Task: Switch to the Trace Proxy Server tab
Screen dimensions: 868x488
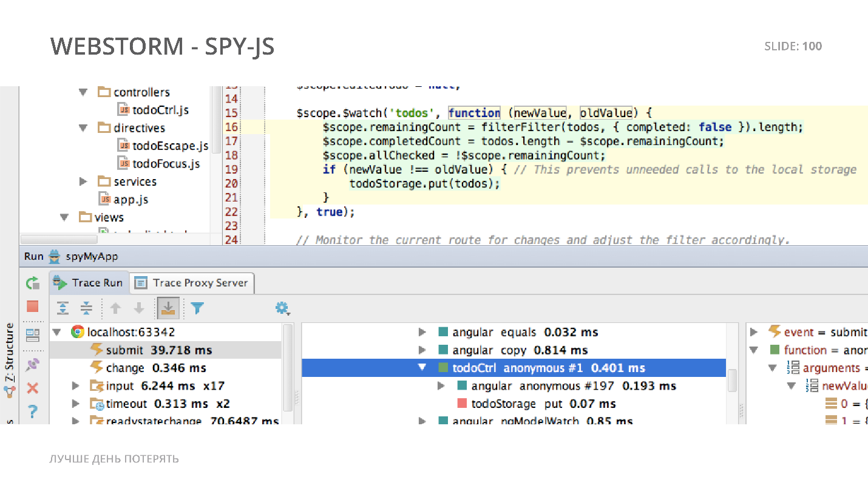Action: [192, 283]
